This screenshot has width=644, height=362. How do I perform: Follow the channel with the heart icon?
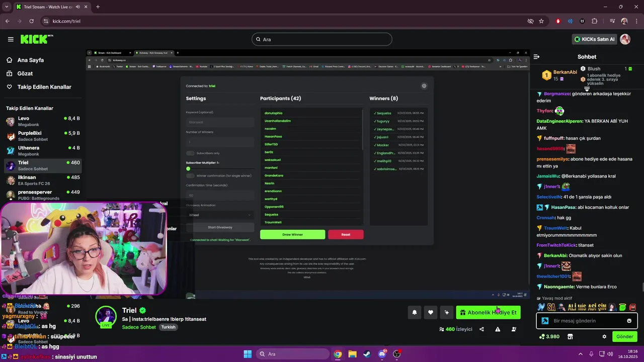click(431, 312)
